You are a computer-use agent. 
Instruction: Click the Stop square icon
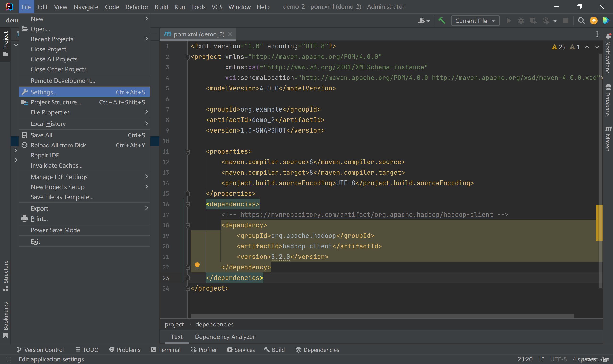pyautogui.click(x=565, y=21)
